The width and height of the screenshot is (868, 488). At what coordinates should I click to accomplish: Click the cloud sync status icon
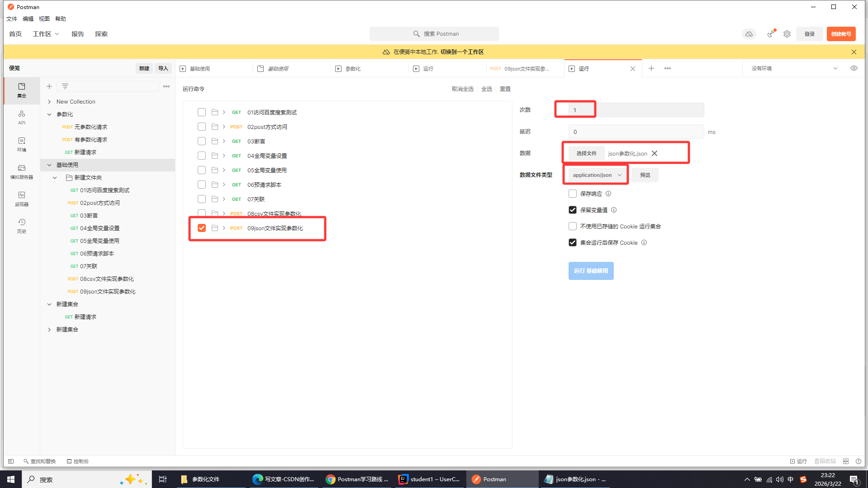pos(749,34)
